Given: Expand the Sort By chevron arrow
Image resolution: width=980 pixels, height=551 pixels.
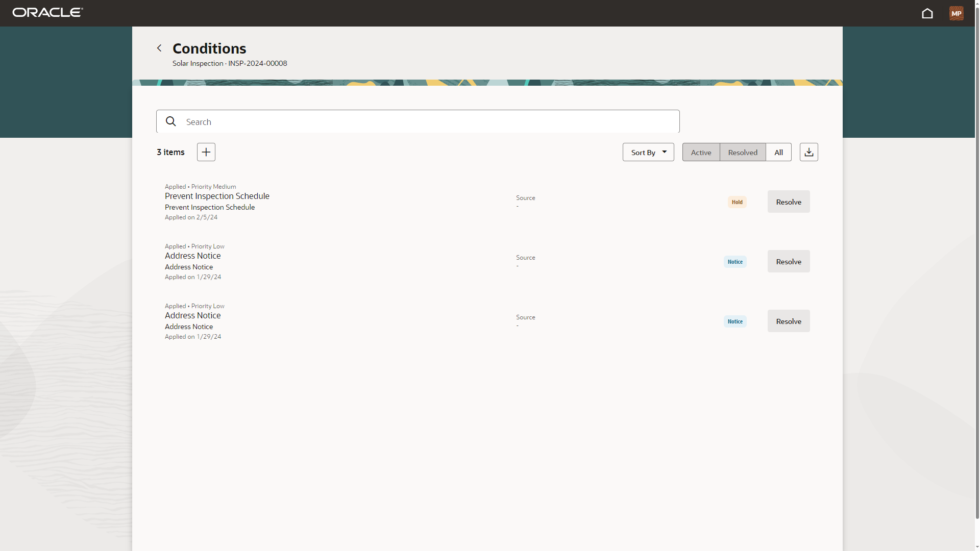Looking at the screenshot, I should [665, 152].
